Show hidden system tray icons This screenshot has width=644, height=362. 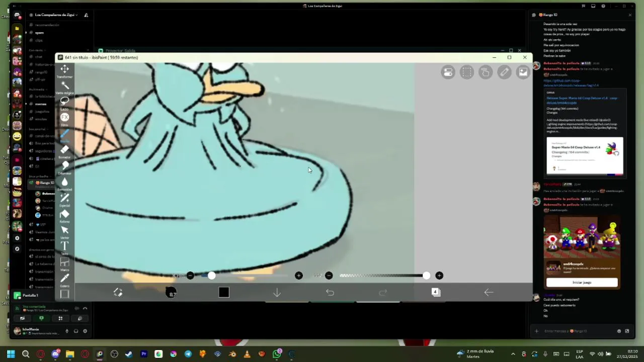point(513,354)
